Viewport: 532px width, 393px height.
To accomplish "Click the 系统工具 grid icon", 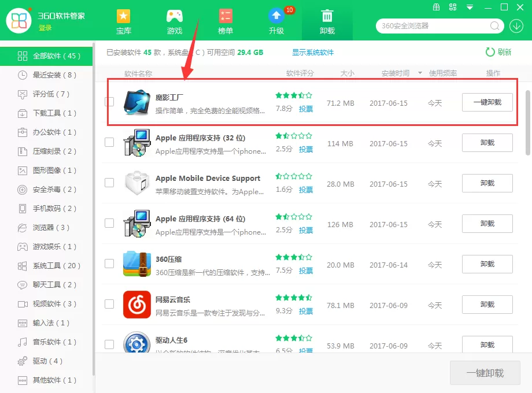I will [23, 266].
